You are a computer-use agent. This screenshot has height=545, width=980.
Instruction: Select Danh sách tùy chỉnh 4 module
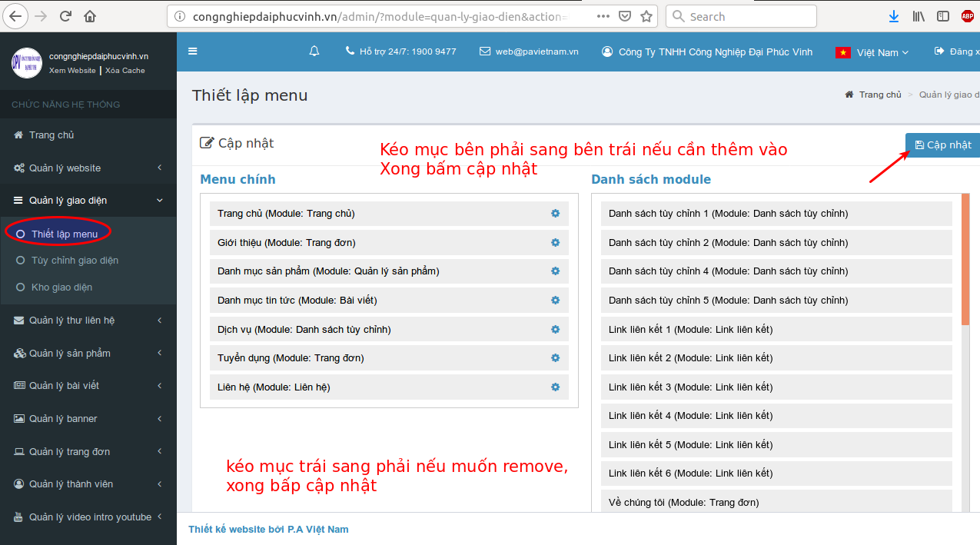click(x=776, y=271)
